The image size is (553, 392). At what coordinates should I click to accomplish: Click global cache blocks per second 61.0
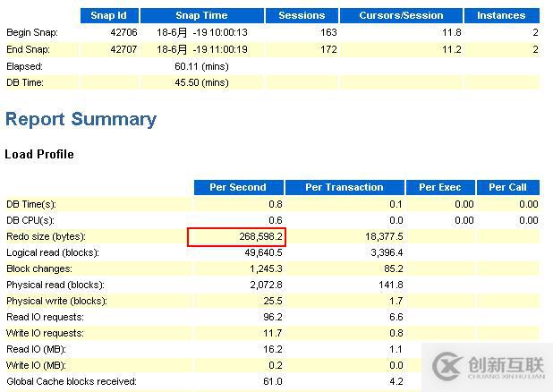[273, 381]
